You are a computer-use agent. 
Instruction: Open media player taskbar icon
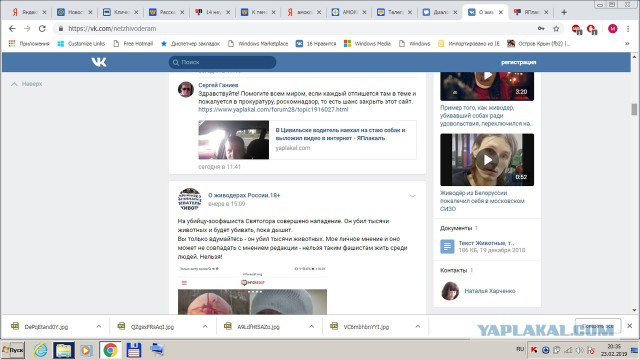tap(86, 350)
